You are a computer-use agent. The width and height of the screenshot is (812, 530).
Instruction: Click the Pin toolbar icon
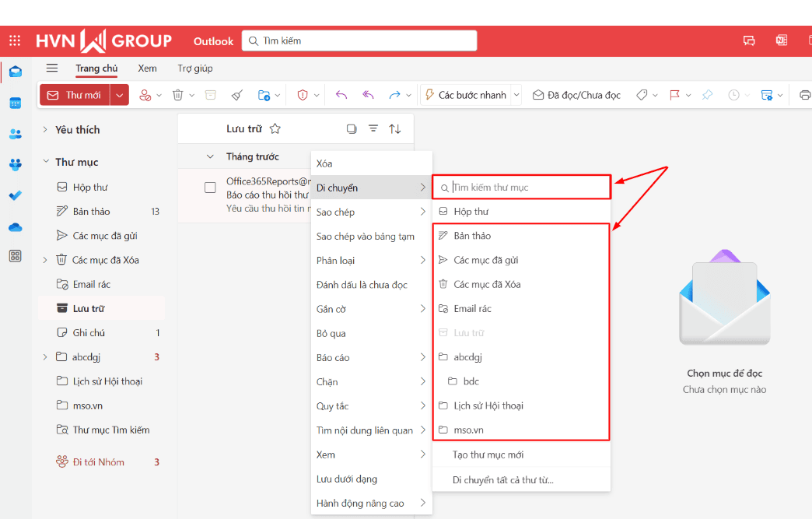point(708,95)
